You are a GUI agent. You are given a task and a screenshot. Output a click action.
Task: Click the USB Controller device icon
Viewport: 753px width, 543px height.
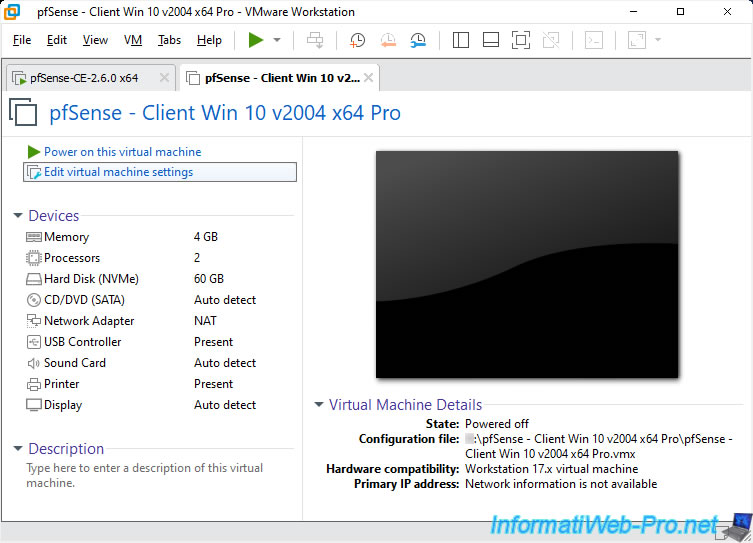[34, 342]
